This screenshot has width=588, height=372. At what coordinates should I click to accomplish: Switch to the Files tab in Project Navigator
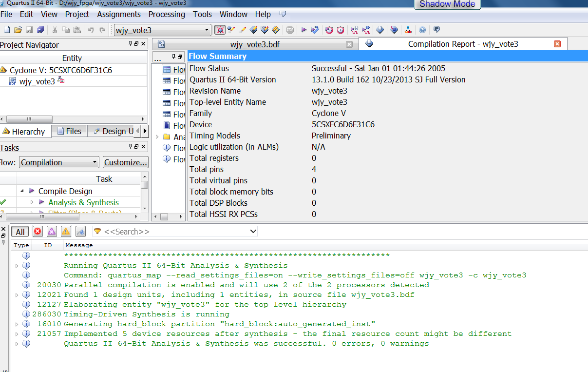[69, 131]
